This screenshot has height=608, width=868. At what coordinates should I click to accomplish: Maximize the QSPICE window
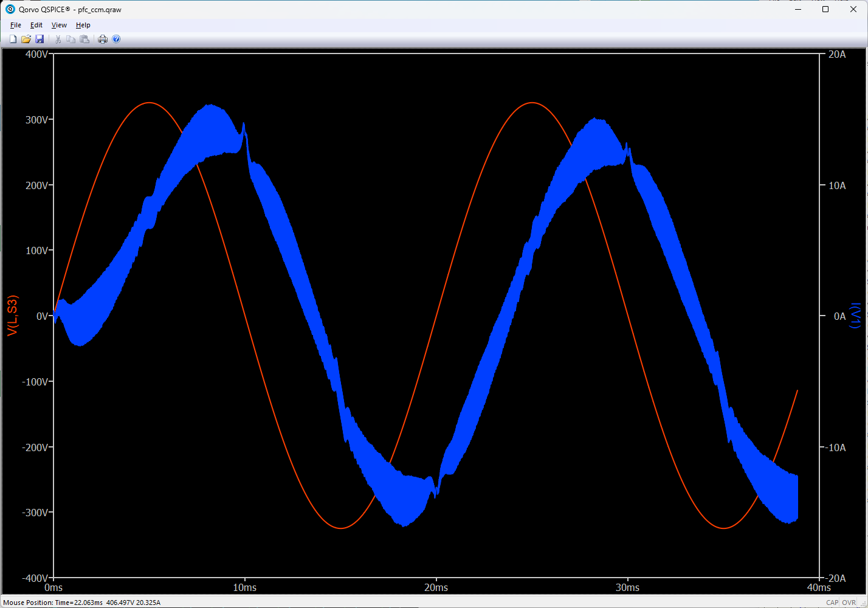(x=825, y=9)
